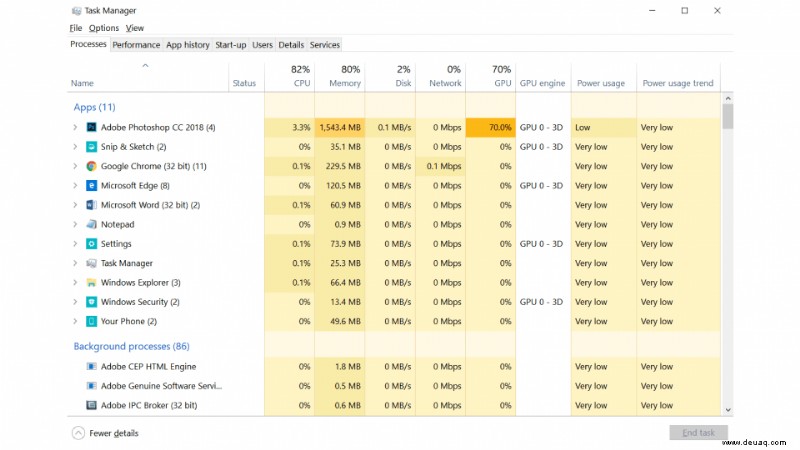Click Microsoft Edge's 120.5 MB memory cell
Image resolution: width=800 pixels, height=450 pixels.
[x=340, y=185]
